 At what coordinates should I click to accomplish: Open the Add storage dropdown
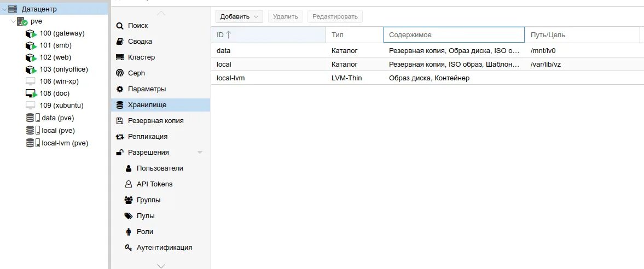coord(239,17)
